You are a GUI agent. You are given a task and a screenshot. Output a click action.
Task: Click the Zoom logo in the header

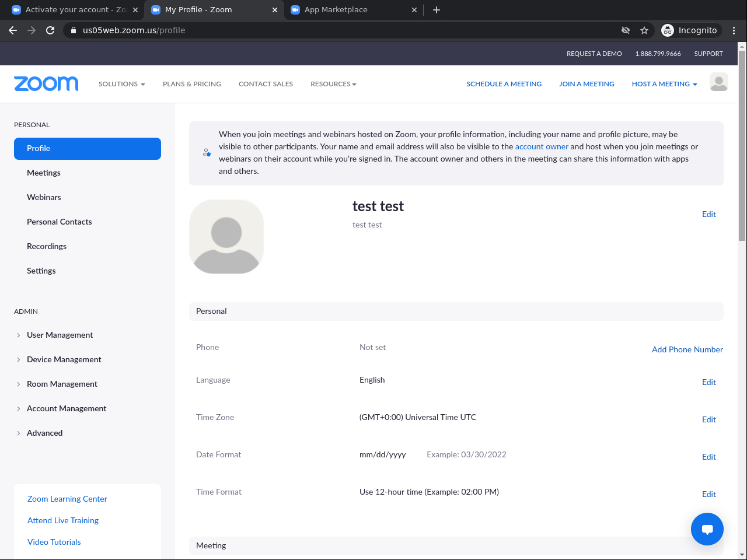(x=46, y=84)
